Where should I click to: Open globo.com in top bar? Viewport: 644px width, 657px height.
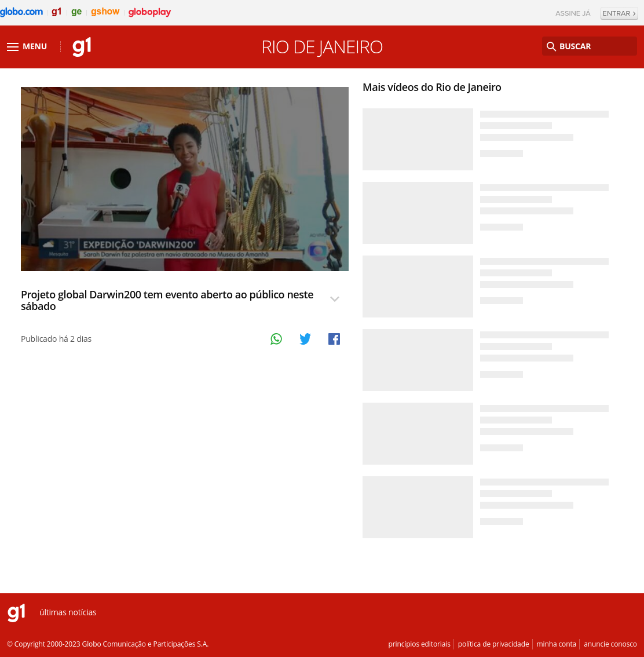point(21,12)
